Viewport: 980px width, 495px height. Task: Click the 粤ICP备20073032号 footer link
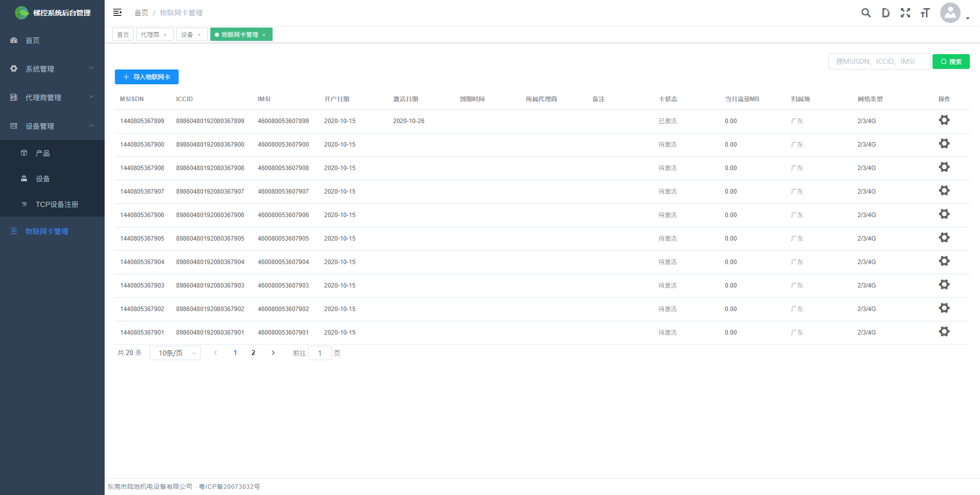[x=230, y=487]
